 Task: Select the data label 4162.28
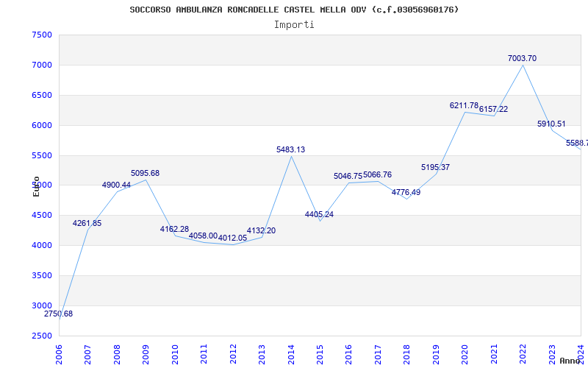[x=174, y=229]
